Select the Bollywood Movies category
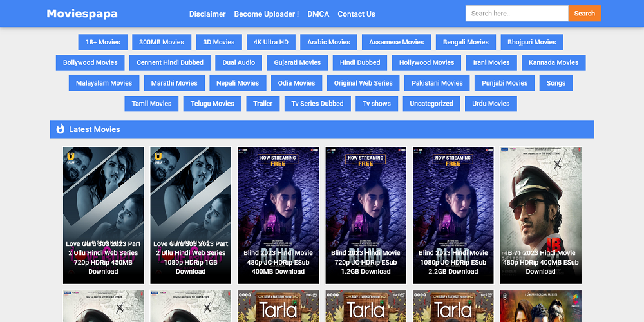This screenshot has height=322, width=644. tap(90, 62)
